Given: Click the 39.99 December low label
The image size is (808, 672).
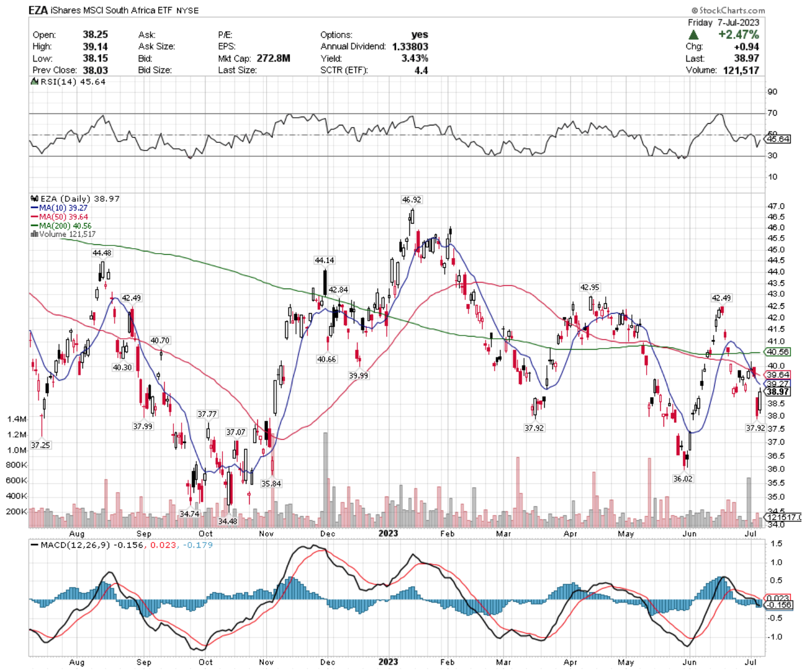Looking at the screenshot, I should [x=358, y=376].
